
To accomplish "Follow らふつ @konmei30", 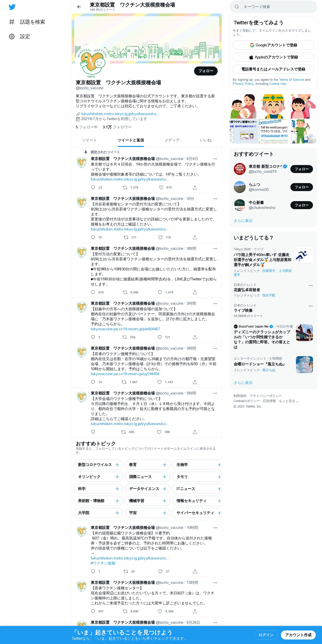I will (302, 187).
